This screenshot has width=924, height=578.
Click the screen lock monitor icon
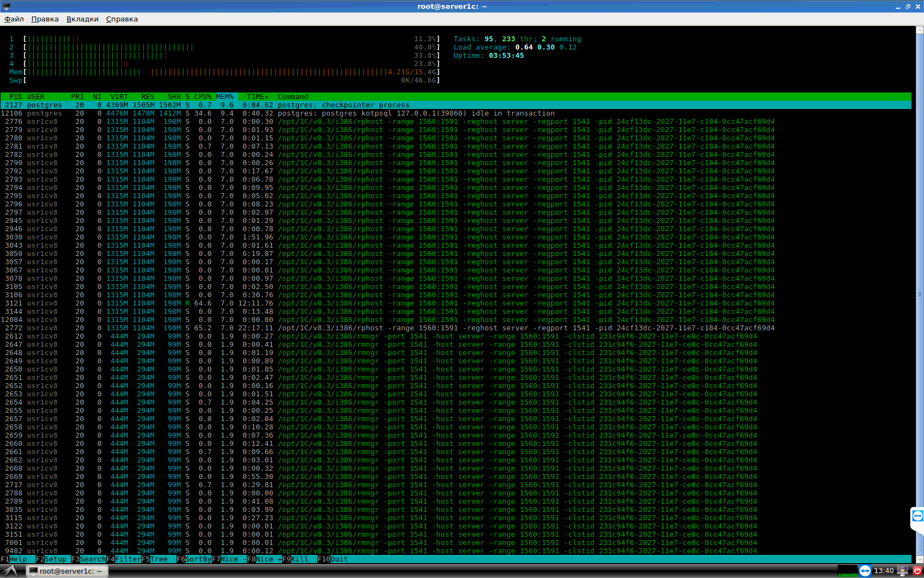pos(903,571)
